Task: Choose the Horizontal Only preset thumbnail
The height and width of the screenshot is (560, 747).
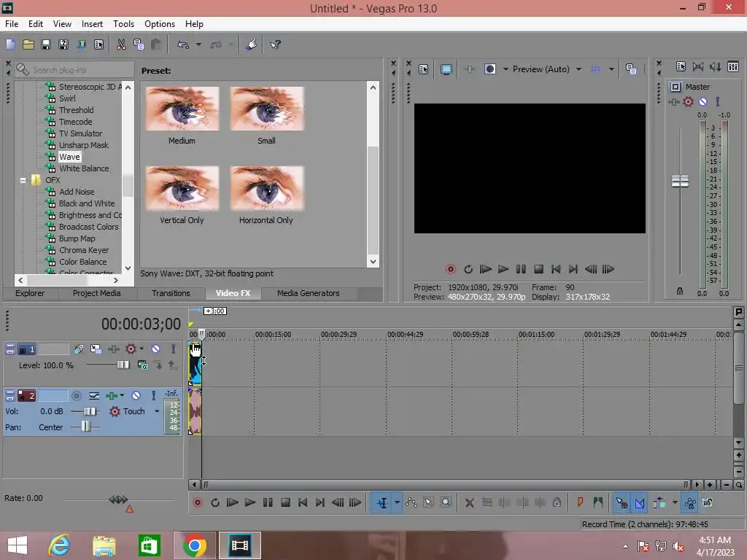Action: [267, 188]
